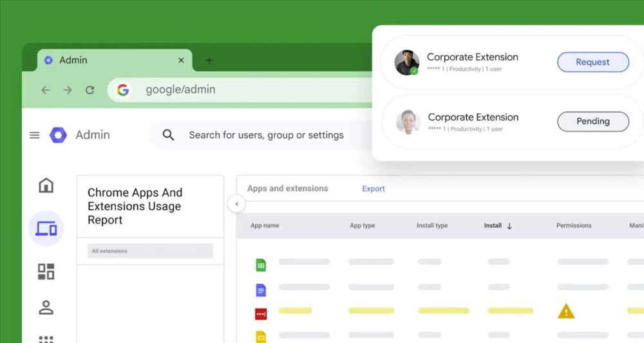Select the blue Docs app icon
This screenshot has width=644, height=343.
coord(261,290)
